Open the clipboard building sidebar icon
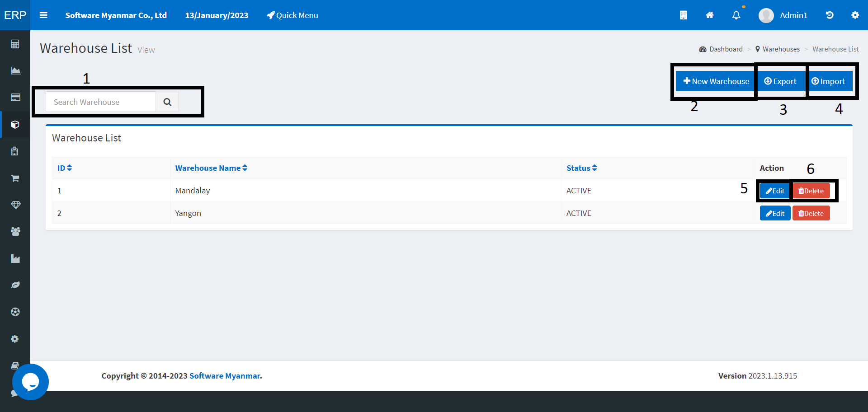This screenshot has width=868, height=412. [14, 151]
